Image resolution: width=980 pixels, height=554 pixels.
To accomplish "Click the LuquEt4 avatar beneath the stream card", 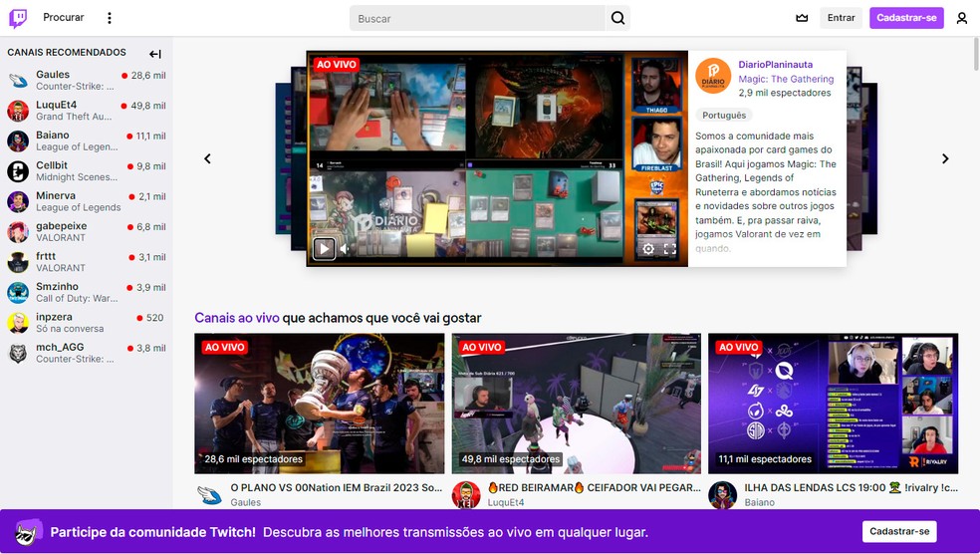I will point(466,494).
